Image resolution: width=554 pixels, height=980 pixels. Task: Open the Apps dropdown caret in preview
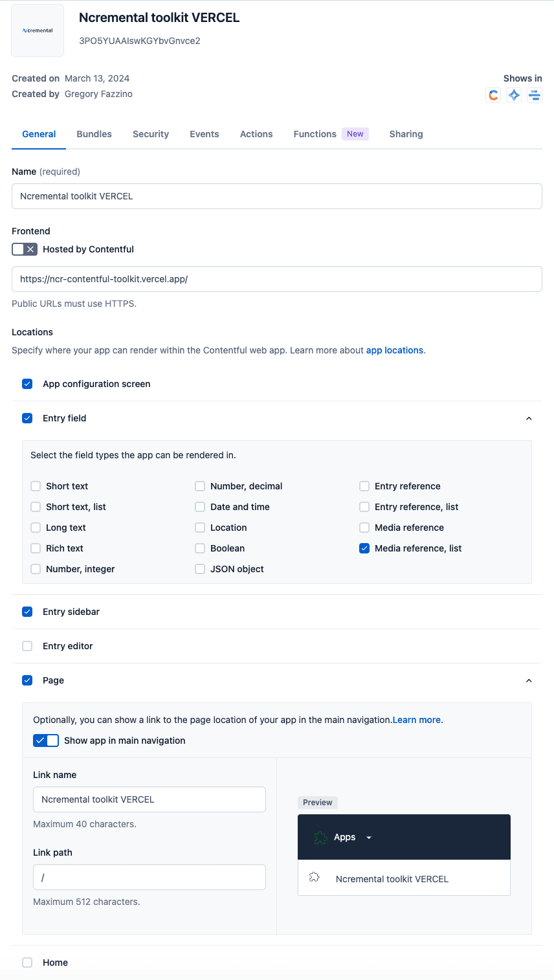point(369,838)
